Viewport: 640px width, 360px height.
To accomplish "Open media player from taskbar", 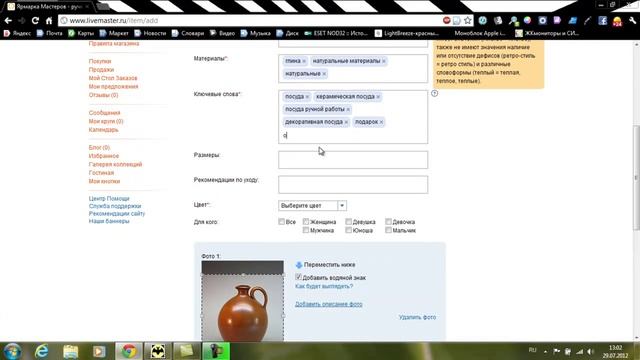I will pos(99,351).
